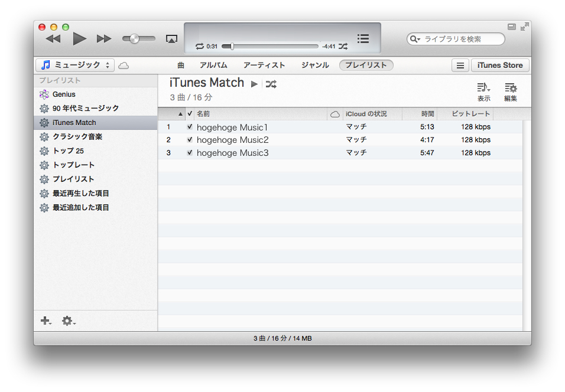Select the 最近追加した項目 playlist

(96, 208)
